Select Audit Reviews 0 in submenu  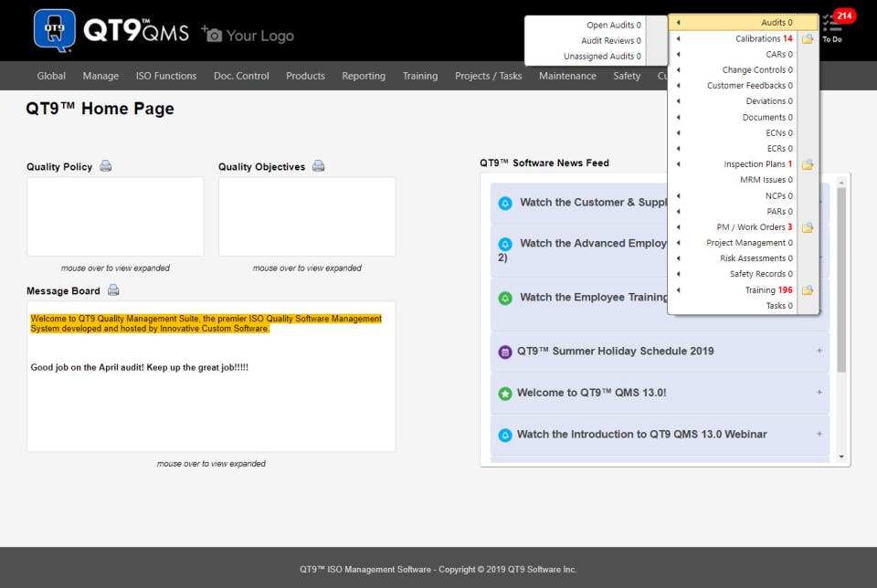point(611,41)
